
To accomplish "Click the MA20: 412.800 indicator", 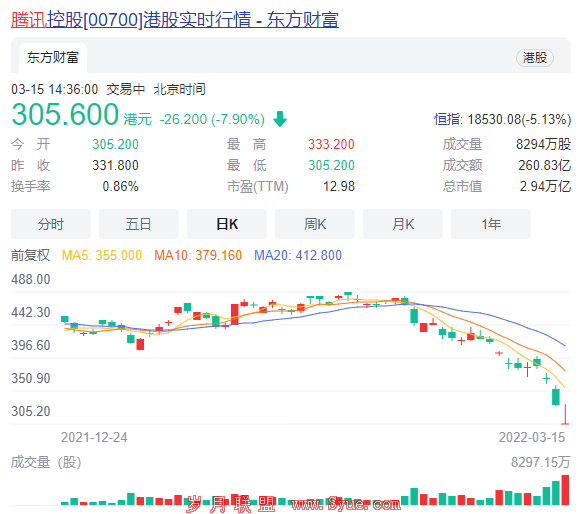I will pos(298,256).
